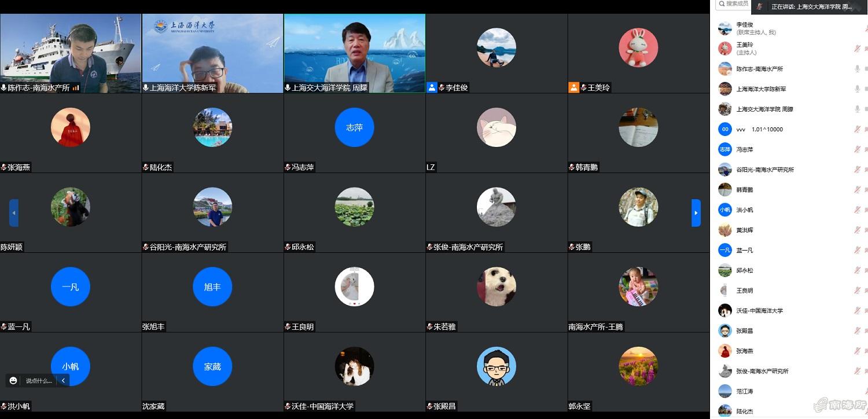Select 谷阳光-南海水产研究所 in the member list
The width and height of the screenshot is (868, 419).
tap(764, 170)
